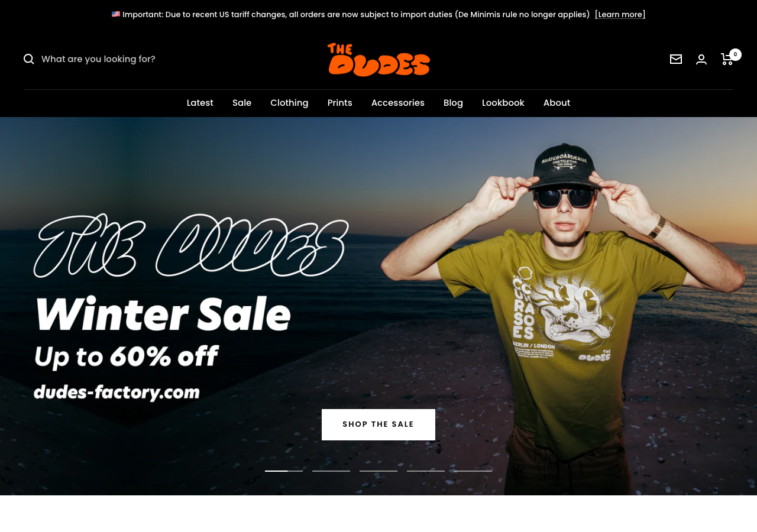
Task: Follow the Learn more tariff link
Action: point(620,14)
